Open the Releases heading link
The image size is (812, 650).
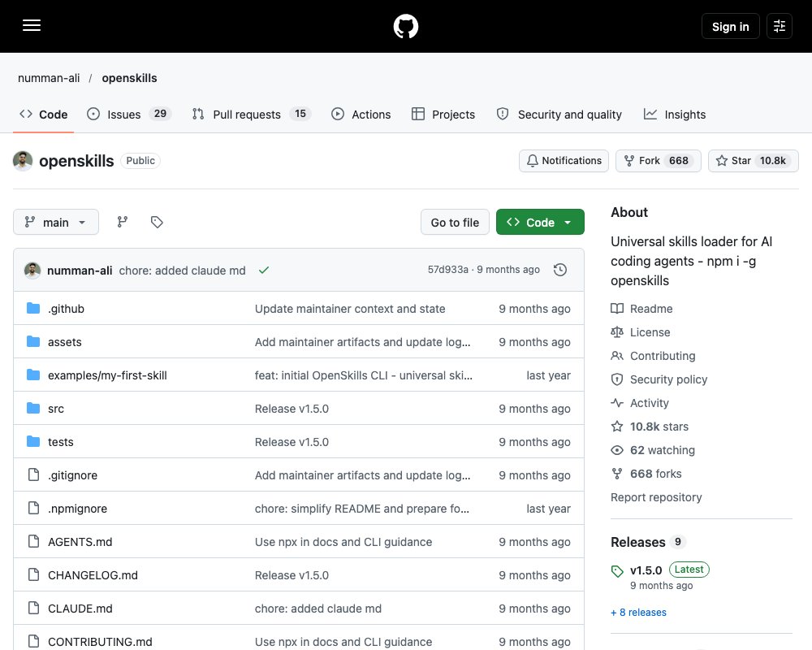pyautogui.click(x=648, y=542)
